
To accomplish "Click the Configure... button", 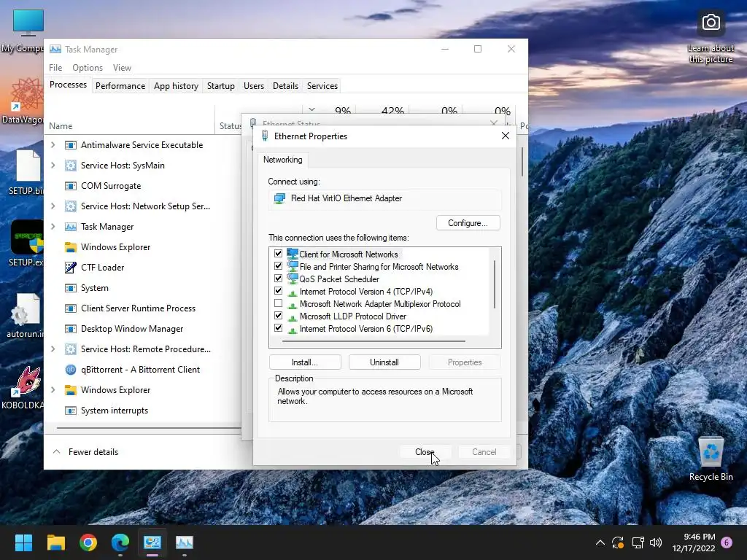I will pyautogui.click(x=468, y=223).
